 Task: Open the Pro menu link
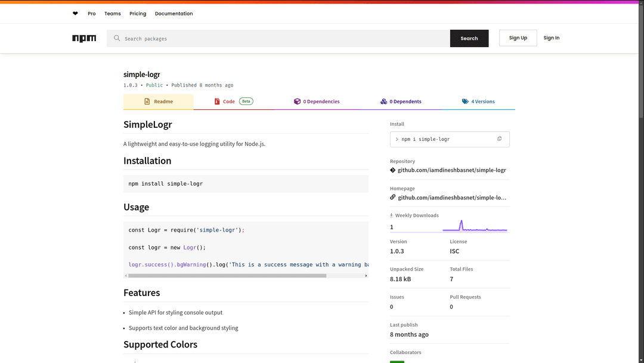click(x=92, y=14)
